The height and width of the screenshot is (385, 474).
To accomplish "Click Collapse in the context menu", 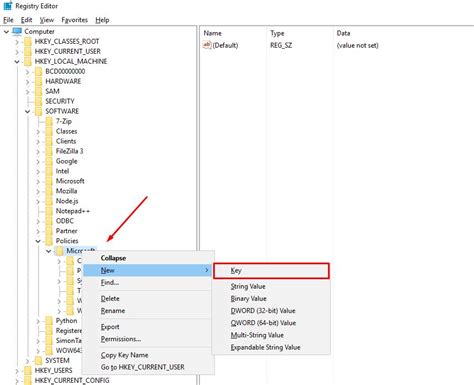I will coord(113,258).
